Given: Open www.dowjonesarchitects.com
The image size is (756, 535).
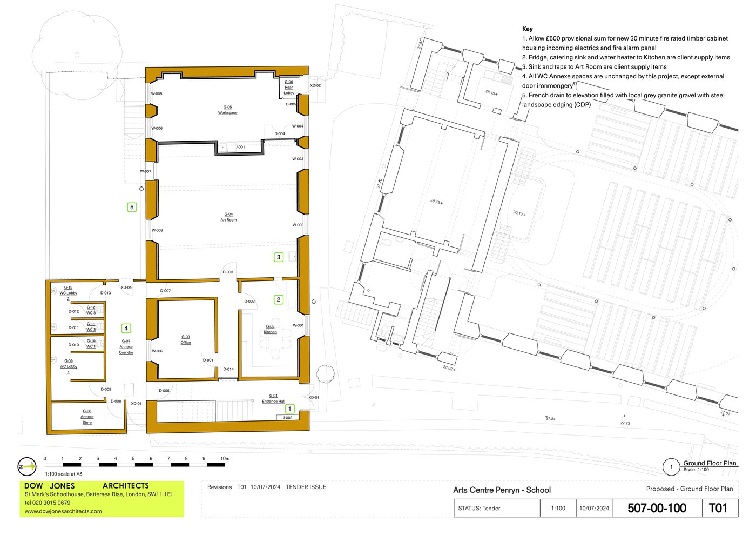Looking at the screenshot, I should tap(64, 510).
